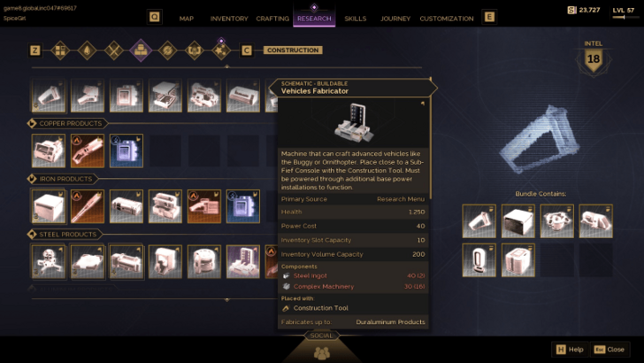Open the Skills tab
The height and width of the screenshot is (363, 644).
356,19
